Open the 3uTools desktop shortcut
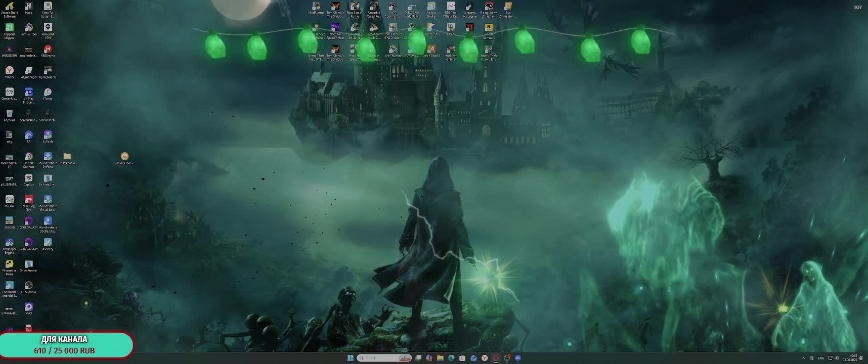 tap(48, 137)
